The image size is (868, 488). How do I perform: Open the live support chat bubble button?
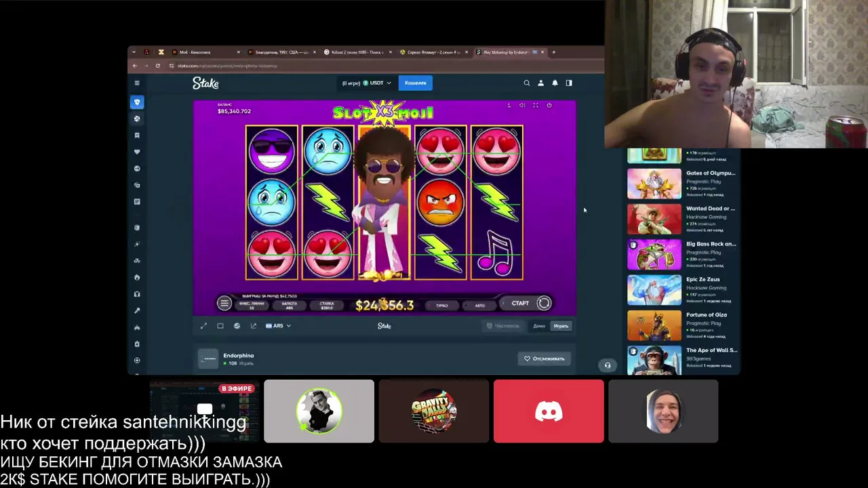point(608,365)
